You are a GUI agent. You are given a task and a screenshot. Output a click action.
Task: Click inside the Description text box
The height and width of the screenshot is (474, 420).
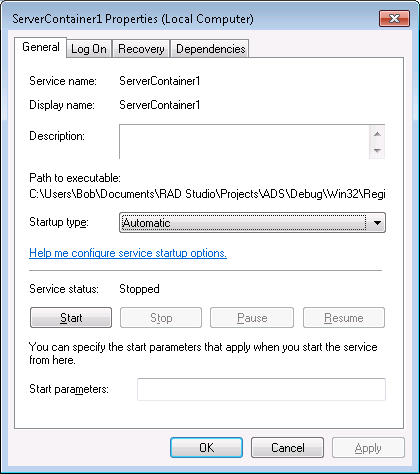(244, 141)
